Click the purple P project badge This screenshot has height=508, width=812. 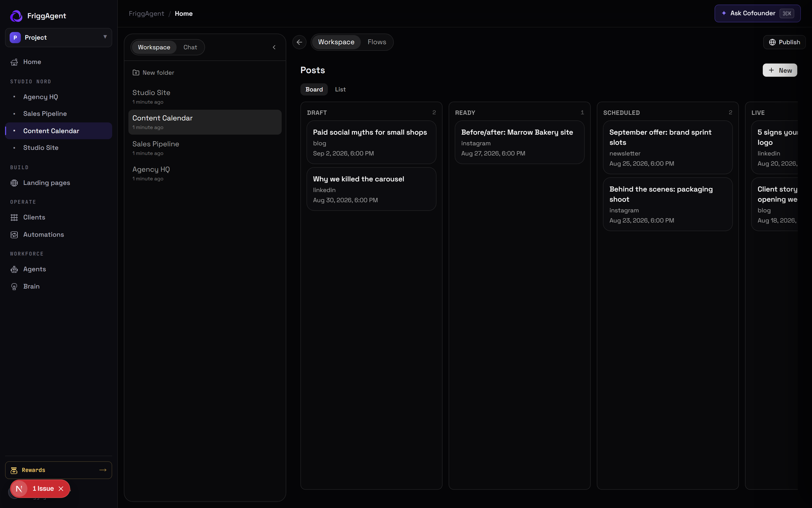click(15, 38)
